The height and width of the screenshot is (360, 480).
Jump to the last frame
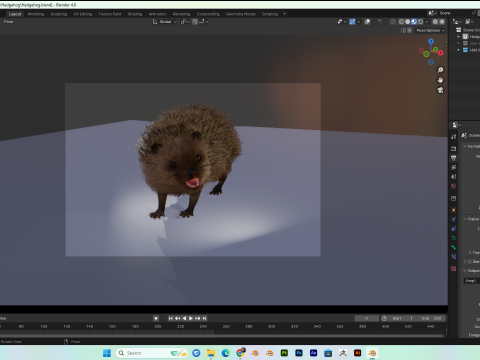click(x=205, y=318)
